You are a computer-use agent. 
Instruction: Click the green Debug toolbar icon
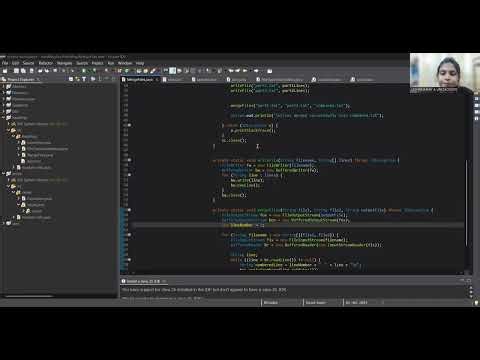pos(84,71)
